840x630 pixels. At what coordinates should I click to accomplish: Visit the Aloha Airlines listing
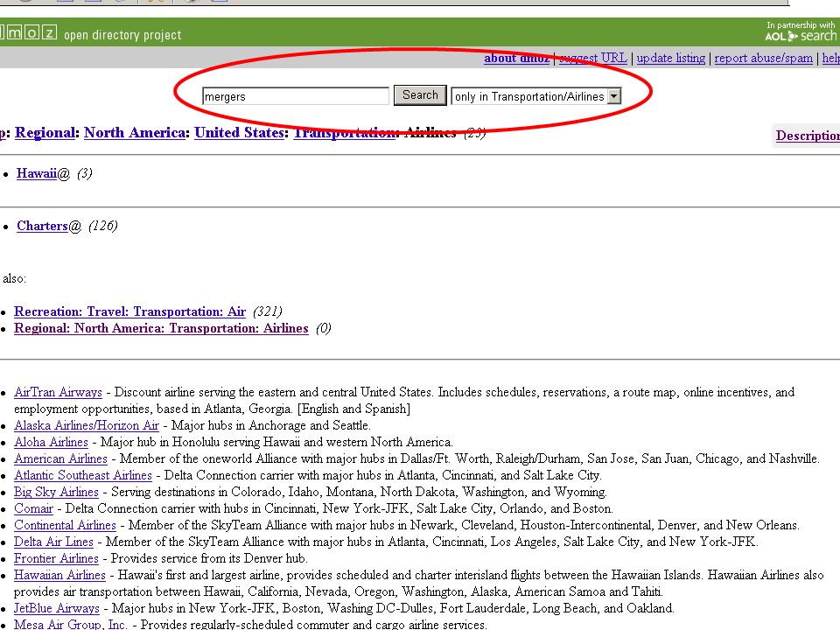coord(51,442)
